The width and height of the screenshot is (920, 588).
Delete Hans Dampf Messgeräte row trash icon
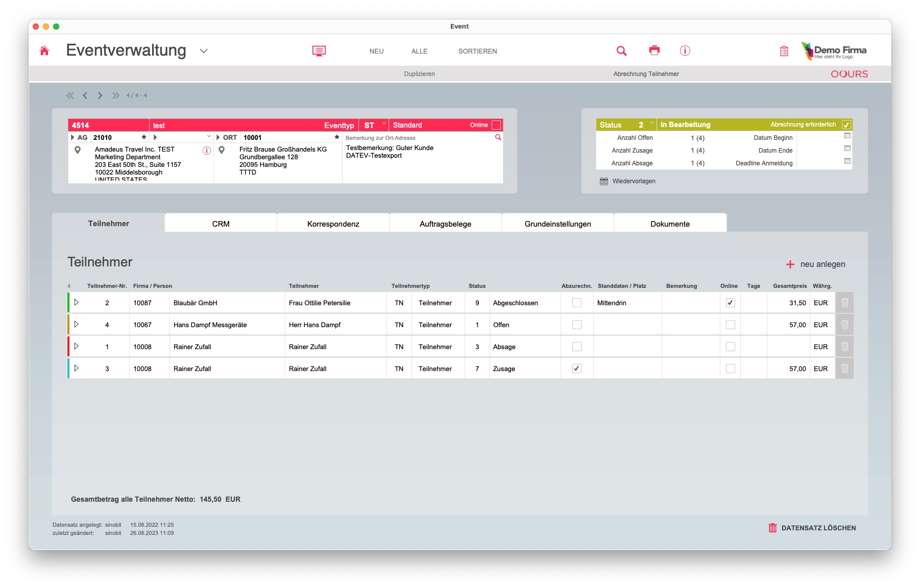click(845, 325)
